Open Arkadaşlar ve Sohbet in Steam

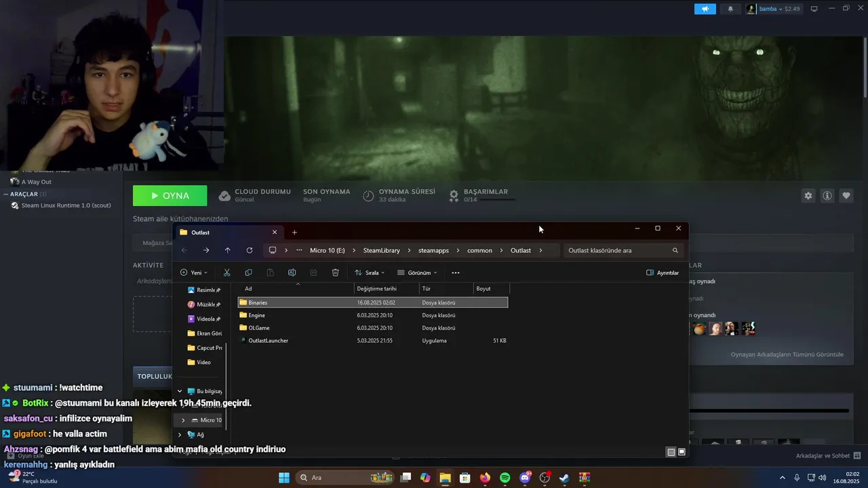[828, 455]
